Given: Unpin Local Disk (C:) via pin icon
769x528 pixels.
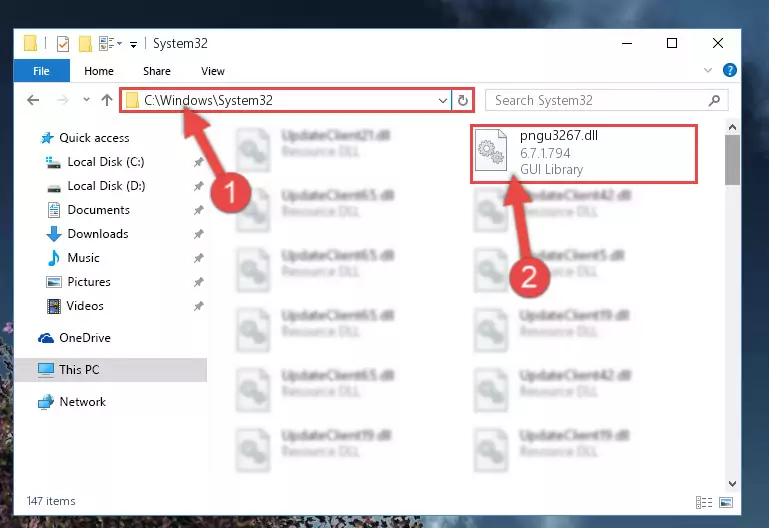Looking at the screenshot, I should point(198,162).
